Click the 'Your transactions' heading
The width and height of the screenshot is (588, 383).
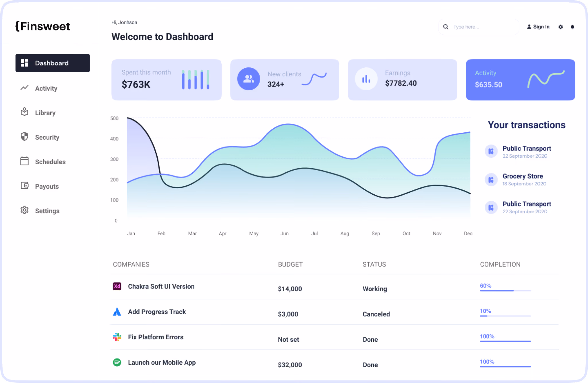tap(527, 125)
